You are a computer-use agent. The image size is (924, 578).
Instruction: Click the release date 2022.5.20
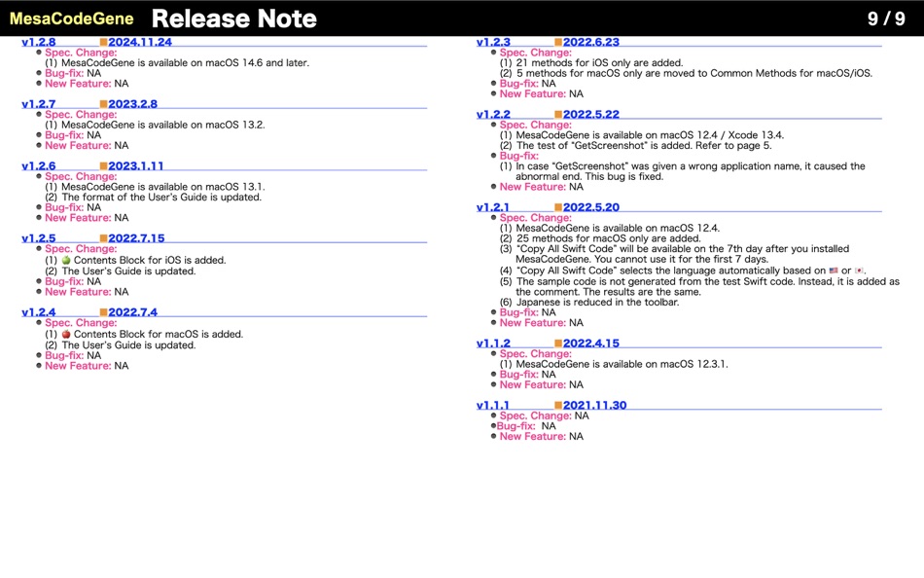point(591,207)
